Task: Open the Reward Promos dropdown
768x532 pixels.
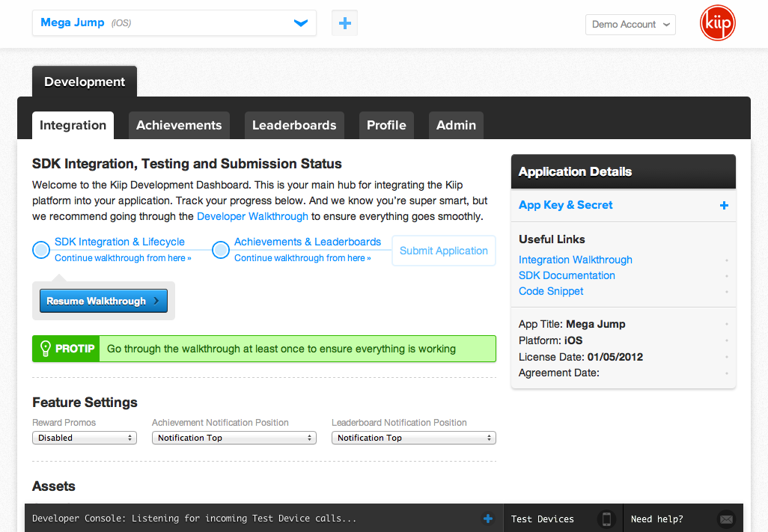Action: coord(85,438)
